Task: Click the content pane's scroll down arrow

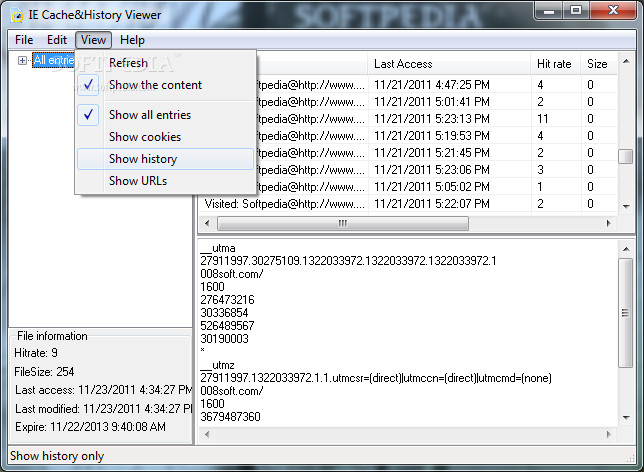Action: (x=626, y=417)
